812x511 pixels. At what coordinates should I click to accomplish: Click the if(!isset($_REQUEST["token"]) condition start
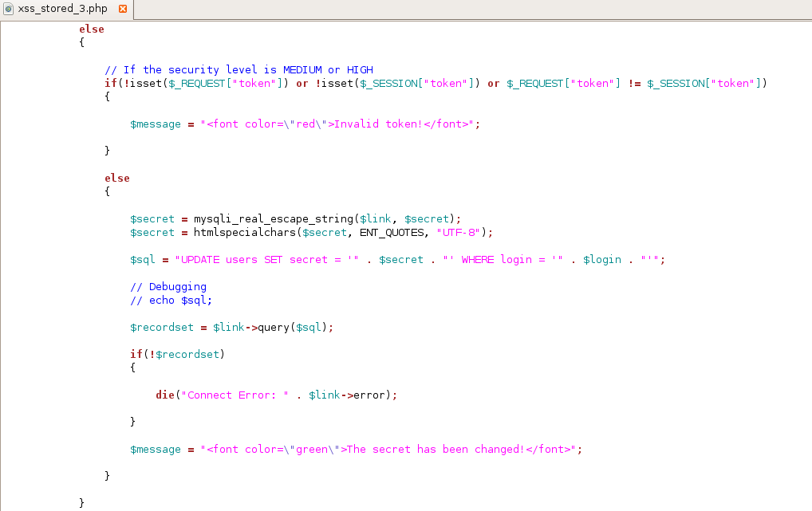pyautogui.click(x=196, y=84)
